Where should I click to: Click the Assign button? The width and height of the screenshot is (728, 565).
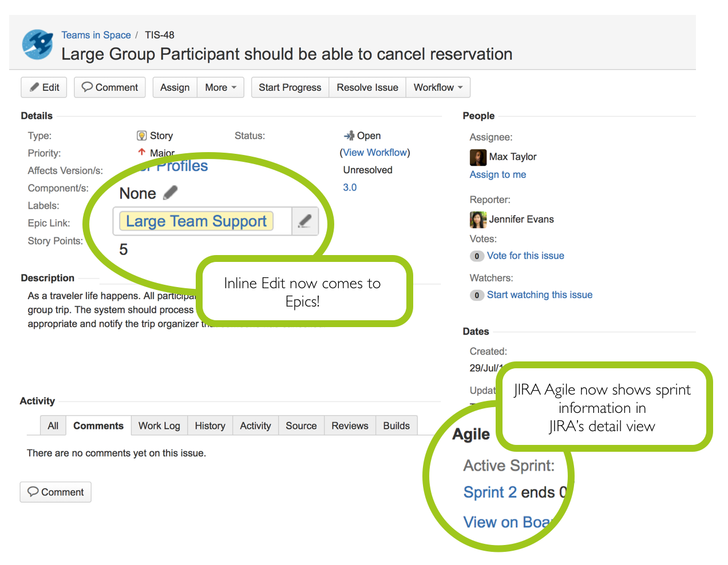(x=175, y=87)
